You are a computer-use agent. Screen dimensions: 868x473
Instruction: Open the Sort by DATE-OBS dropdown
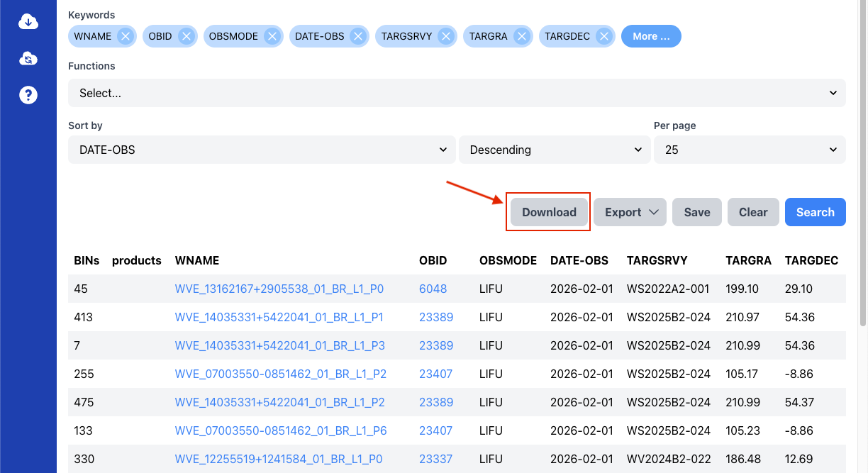262,150
